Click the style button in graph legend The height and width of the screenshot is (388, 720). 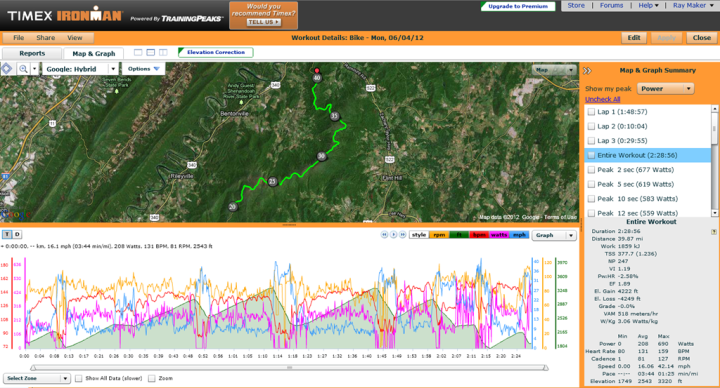[x=418, y=235]
